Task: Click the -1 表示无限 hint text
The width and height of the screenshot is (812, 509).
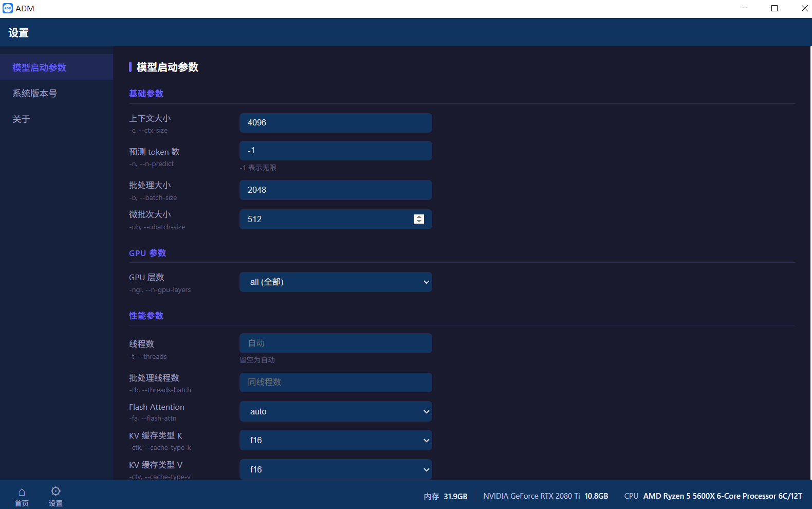Action: tap(258, 168)
